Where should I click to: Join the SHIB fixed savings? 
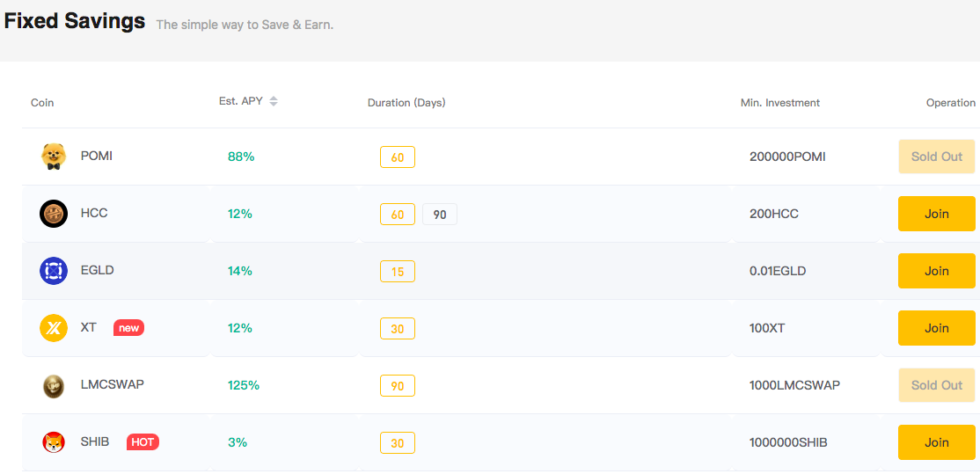pyautogui.click(x=937, y=442)
